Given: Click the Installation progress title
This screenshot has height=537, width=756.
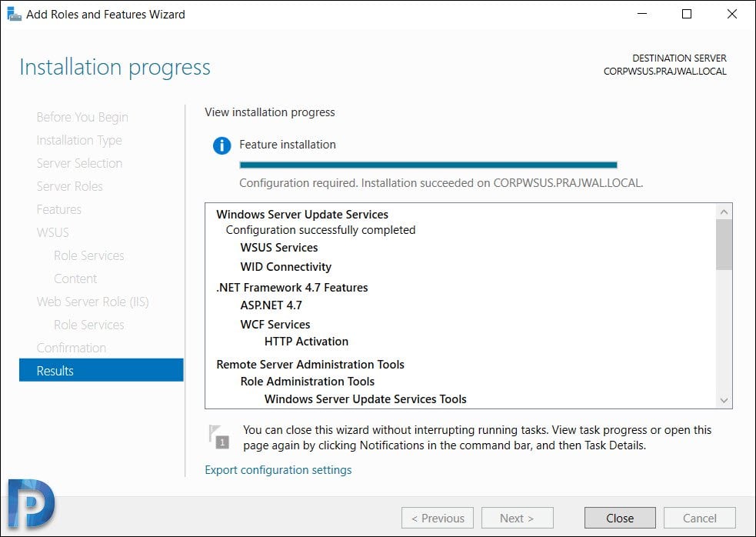Looking at the screenshot, I should pyautogui.click(x=115, y=67).
